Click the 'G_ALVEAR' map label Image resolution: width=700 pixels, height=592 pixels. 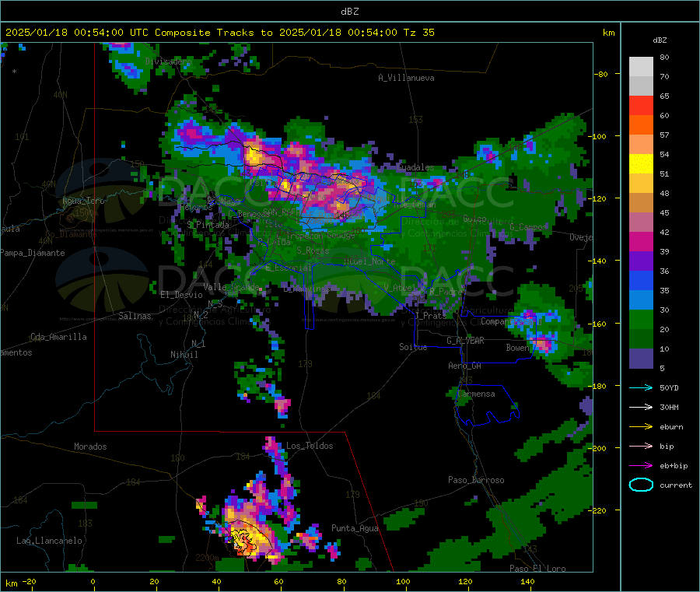click(465, 341)
